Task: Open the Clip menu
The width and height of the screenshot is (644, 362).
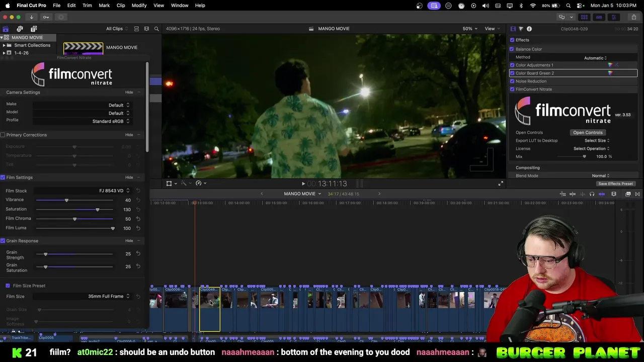Action: tap(121, 6)
